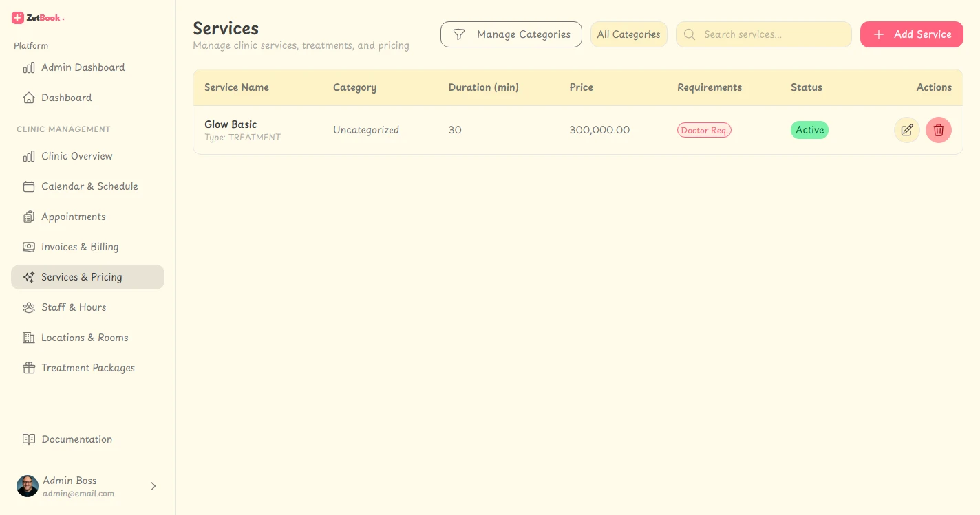Screen dimensions: 980x515
Task: Open the All Categories dropdown
Action: [x=629, y=34]
